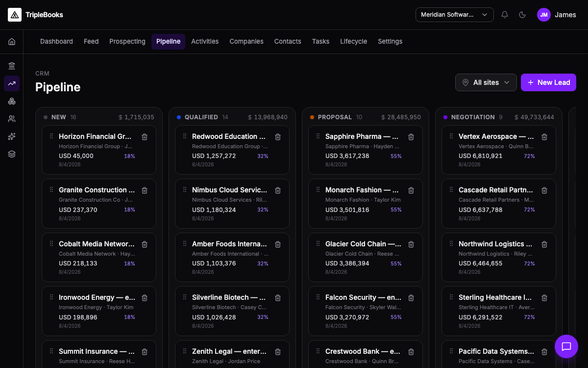
Task: Grab the Vertex Aerospace drag handle
Action: (x=451, y=136)
